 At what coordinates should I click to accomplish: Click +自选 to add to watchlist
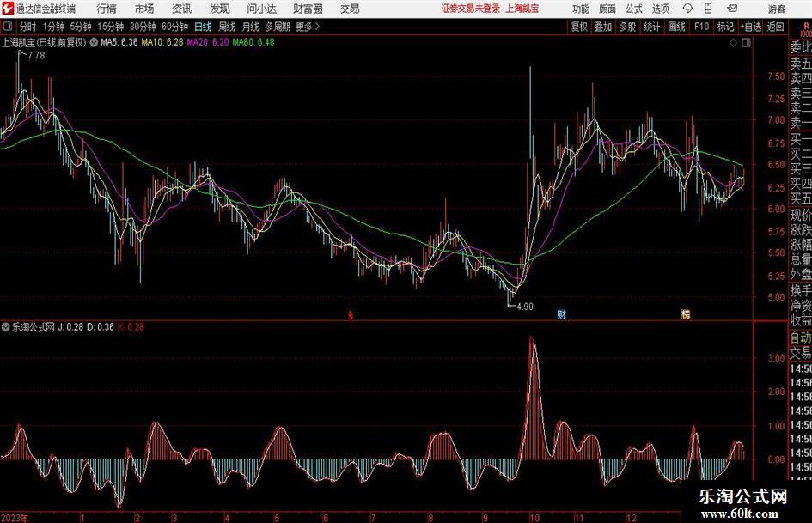coord(750,27)
